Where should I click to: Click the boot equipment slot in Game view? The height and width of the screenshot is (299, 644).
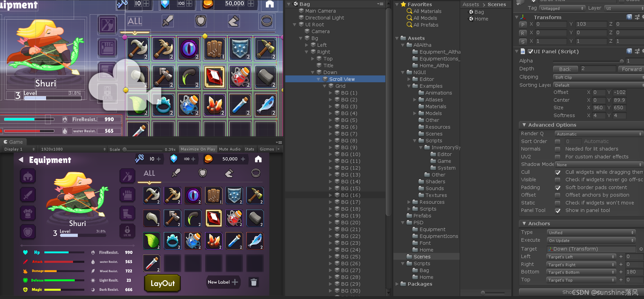(127, 213)
